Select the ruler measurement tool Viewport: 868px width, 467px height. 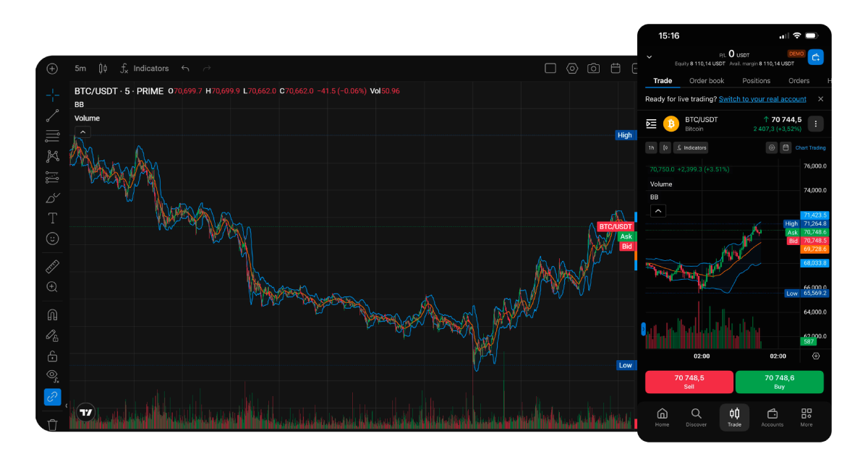coord(52,266)
